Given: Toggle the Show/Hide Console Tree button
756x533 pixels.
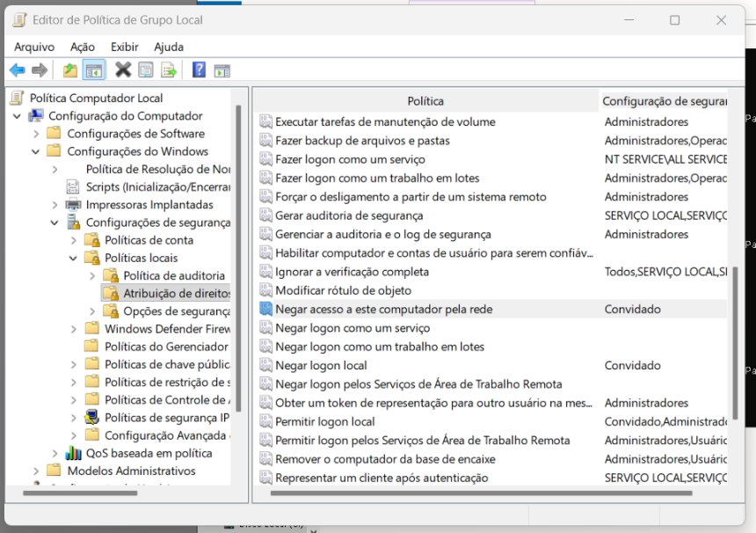Looking at the screenshot, I should pos(94,70).
